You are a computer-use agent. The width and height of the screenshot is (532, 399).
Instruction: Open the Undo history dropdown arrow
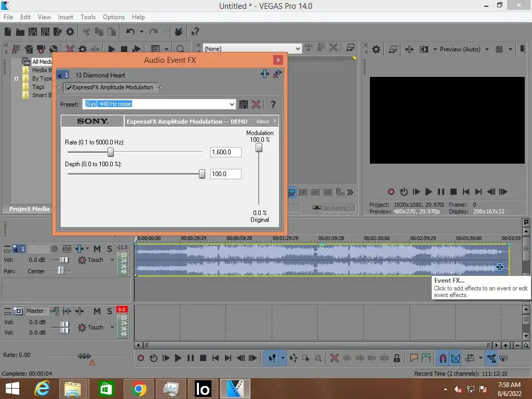(x=141, y=32)
